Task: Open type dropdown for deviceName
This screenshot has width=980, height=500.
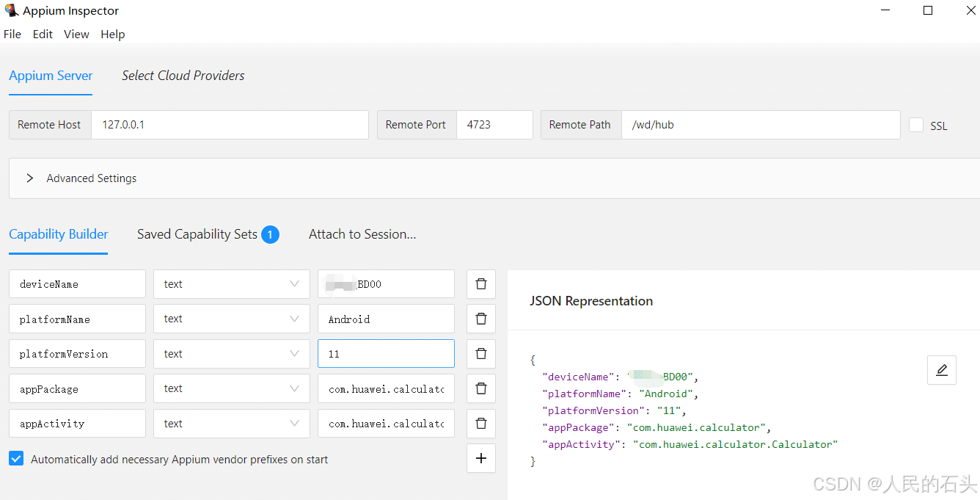Action: click(x=232, y=284)
